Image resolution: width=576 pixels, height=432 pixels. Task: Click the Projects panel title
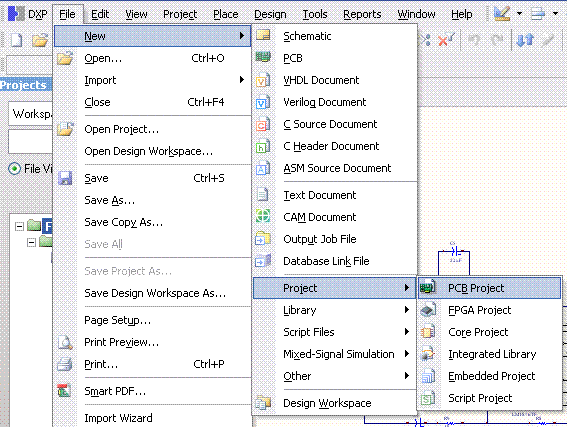(24, 85)
